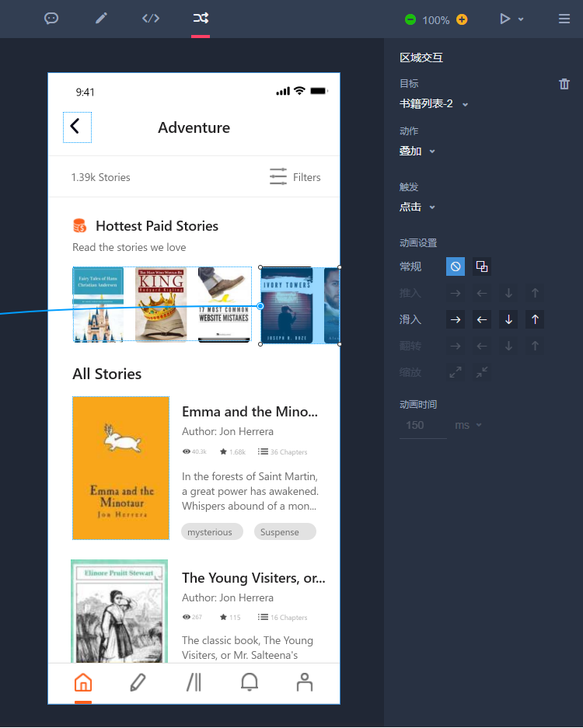Start the prototype preview play button
Image resolution: width=583 pixels, height=728 pixels.
click(505, 19)
